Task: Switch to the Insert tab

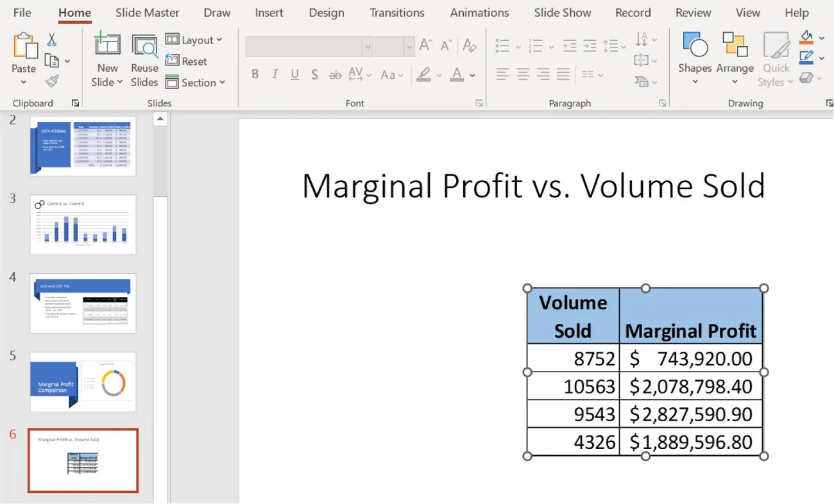Action: [x=269, y=13]
